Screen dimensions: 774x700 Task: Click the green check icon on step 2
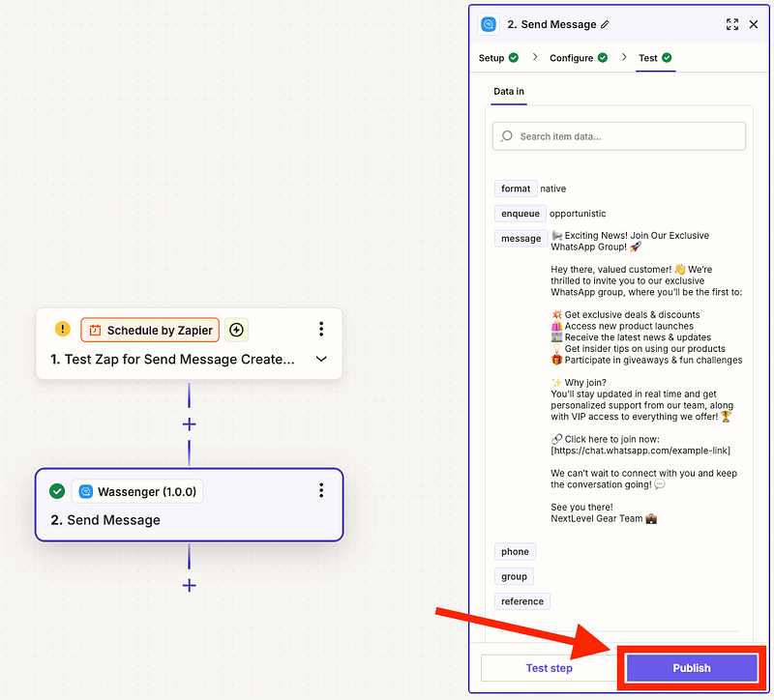57,491
